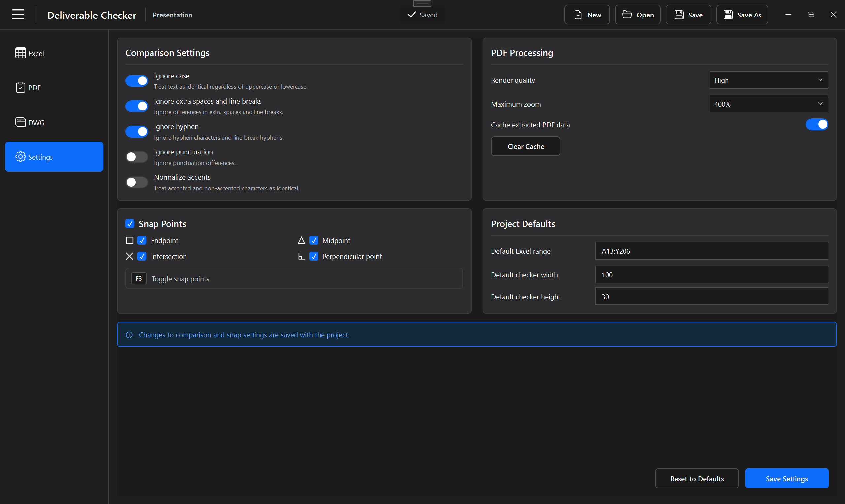
Task: Uncheck the Endpoint checkbox
Action: pos(142,240)
